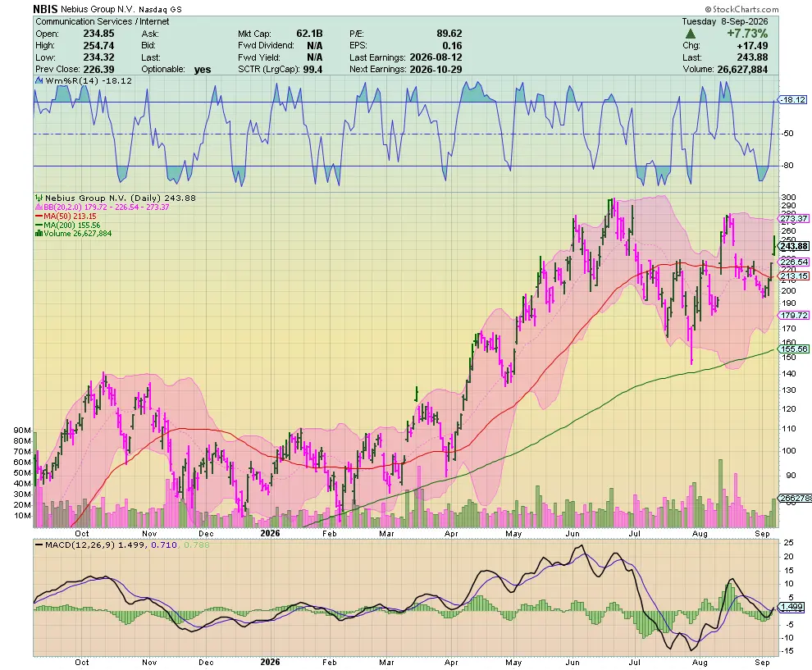
Task: Click the copyright StockCharts.com watermark
Action: click(741, 9)
